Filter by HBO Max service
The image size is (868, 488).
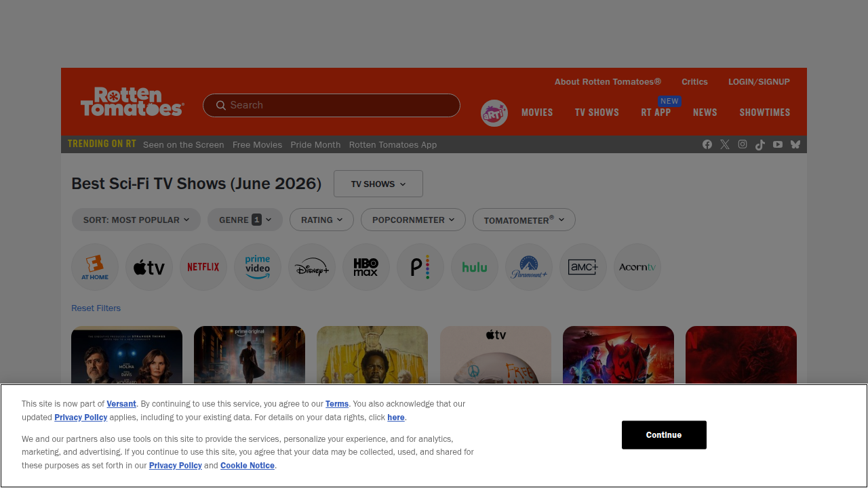click(x=366, y=267)
